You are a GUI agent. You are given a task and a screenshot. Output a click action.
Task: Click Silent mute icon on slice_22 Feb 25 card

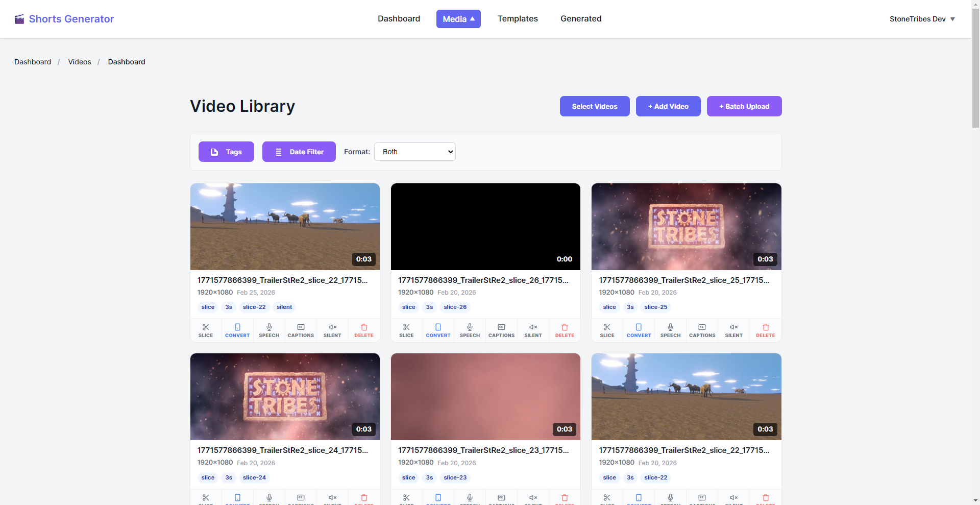(332, 330)
